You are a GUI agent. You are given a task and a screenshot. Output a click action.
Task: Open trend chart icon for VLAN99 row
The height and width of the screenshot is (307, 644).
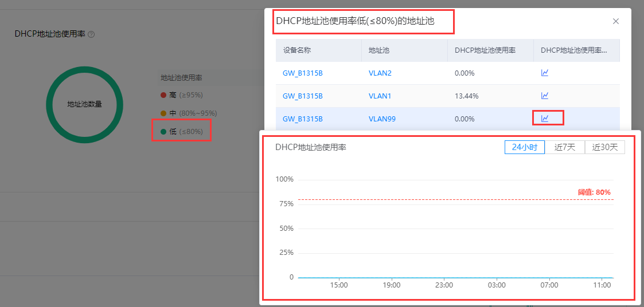[545, 119]
